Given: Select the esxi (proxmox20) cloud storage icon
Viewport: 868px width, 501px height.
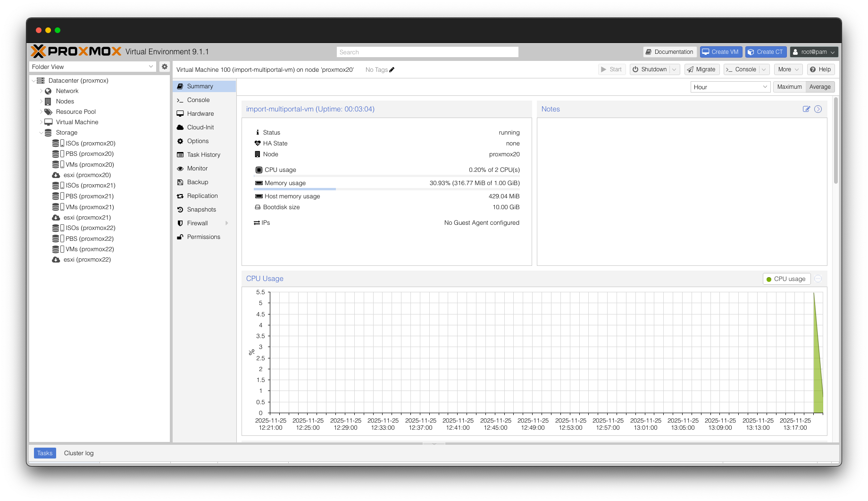Looking at the screenshot, I should 56,175.
